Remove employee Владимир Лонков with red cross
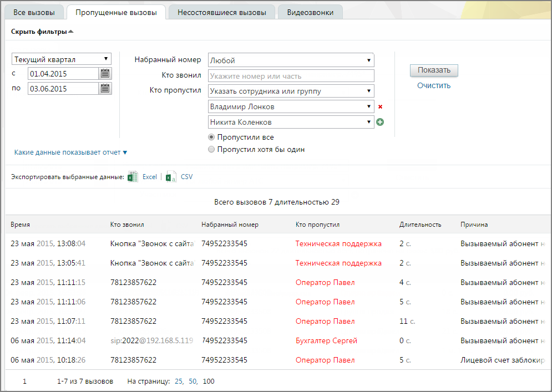The width and height of the screenshot is (552, 392). pyautogui.click(x=380, y=106)
